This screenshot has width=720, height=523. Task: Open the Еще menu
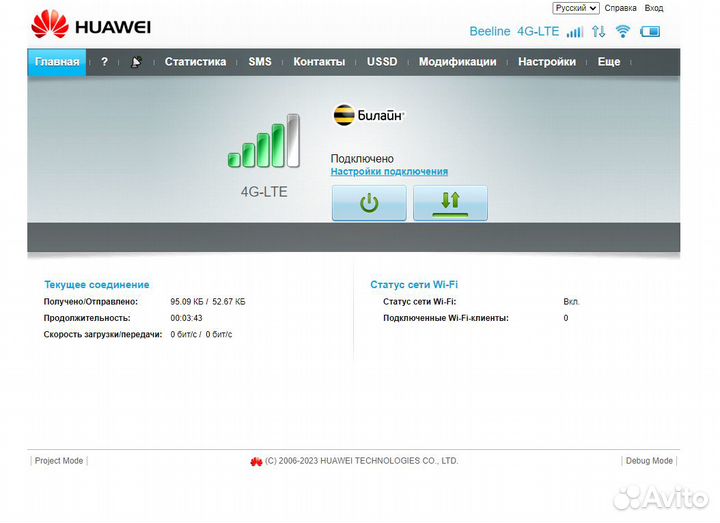[x=609, y=62]
